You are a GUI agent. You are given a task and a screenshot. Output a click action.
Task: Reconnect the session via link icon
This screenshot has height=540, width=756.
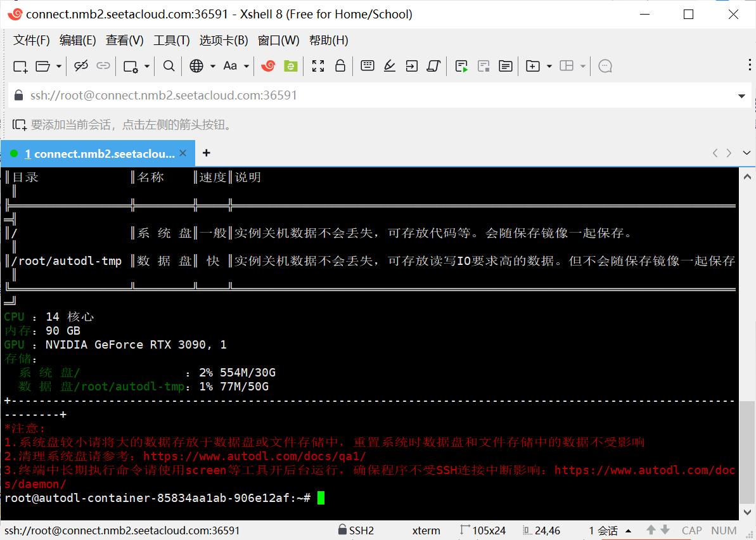(x=103, y=66)
